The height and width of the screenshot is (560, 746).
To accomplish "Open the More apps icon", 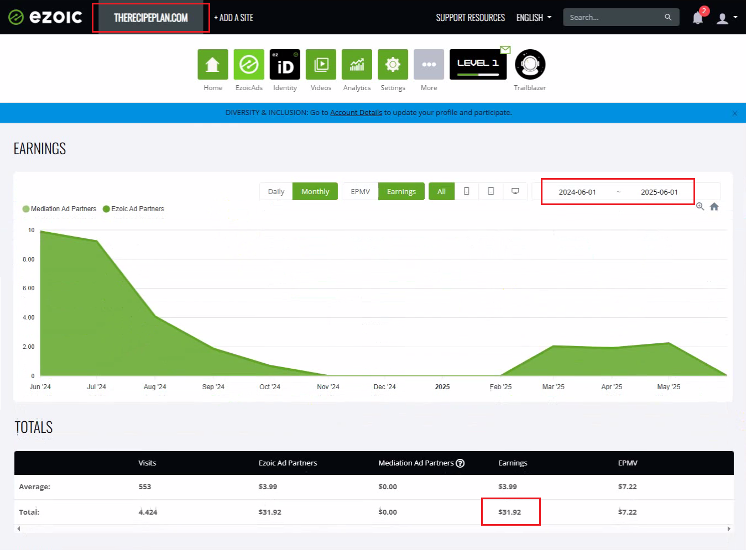I will point(429,65).
